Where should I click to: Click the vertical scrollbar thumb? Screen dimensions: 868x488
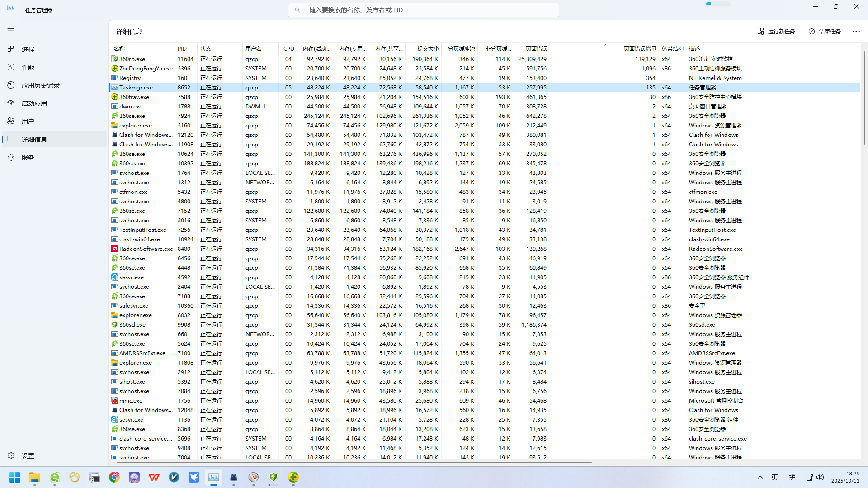point(864,97)
